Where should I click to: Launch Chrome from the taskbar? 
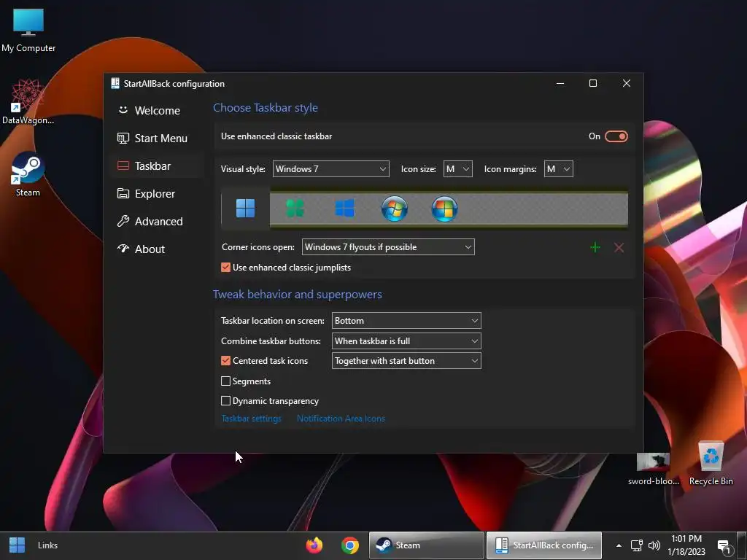(x=350, y=545)
